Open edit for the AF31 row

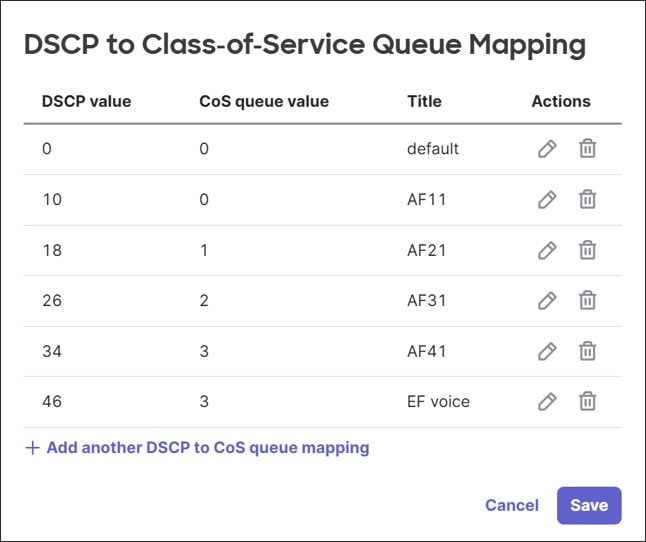pos(547,300)
